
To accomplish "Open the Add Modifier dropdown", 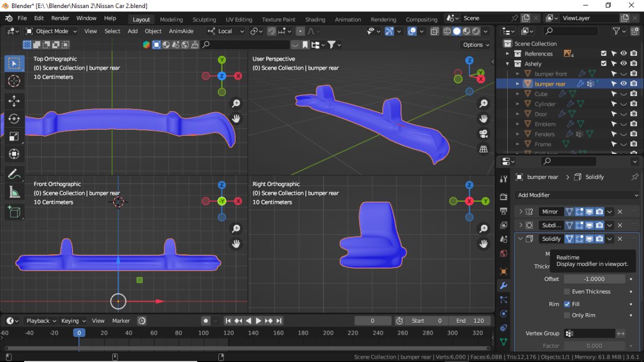I will (x=577, y=195).
